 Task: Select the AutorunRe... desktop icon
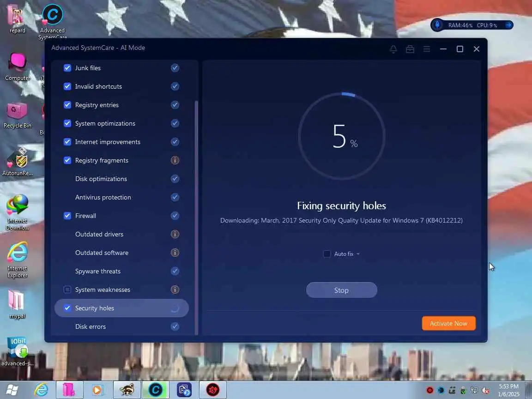(x=18, y=162)
